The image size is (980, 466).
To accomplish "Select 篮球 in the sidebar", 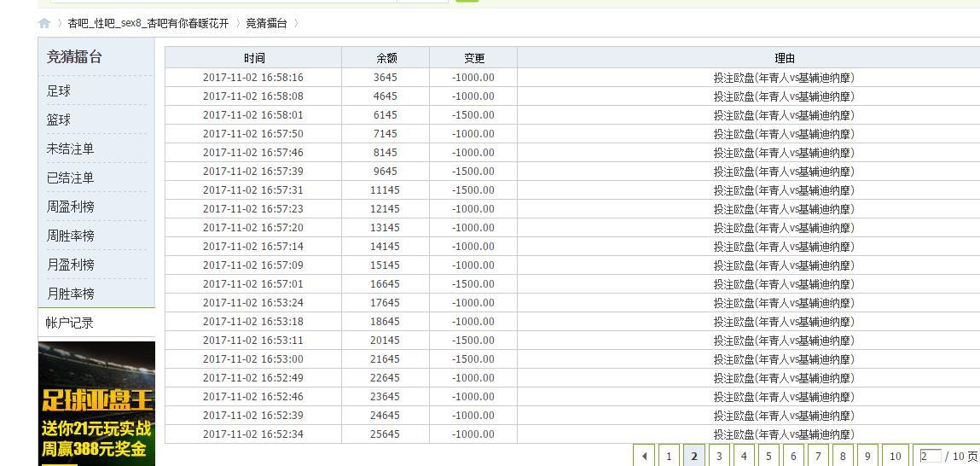I will [x=59, y=119].
